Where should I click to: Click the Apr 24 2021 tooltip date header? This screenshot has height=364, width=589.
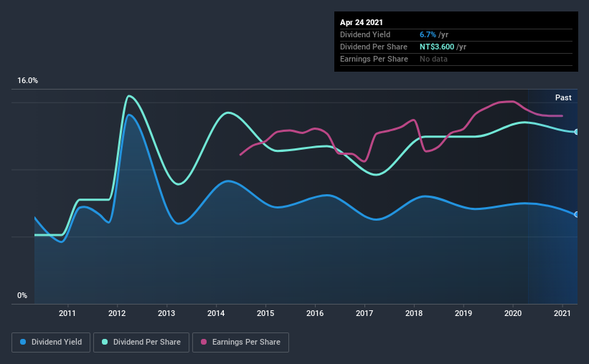[x=362, y=22]
